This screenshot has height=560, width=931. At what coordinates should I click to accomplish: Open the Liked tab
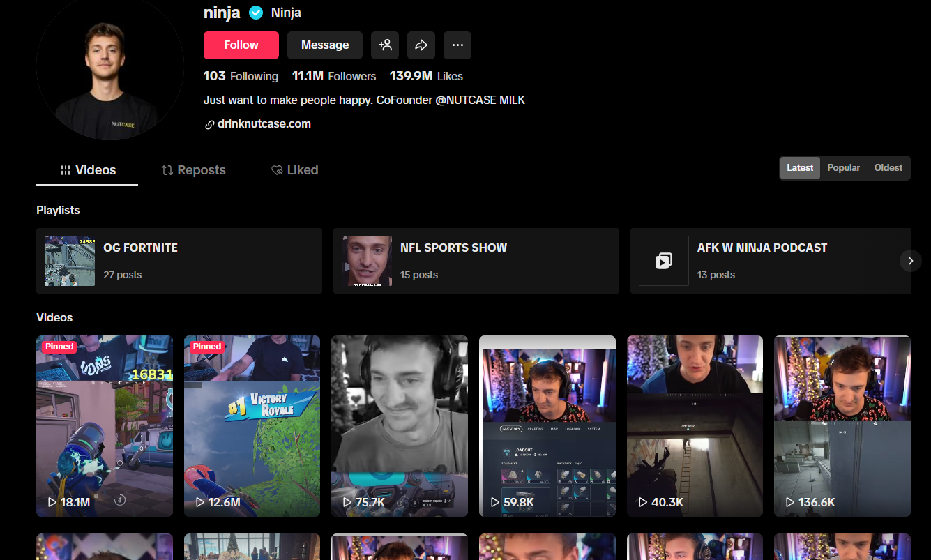pos(295,169)
